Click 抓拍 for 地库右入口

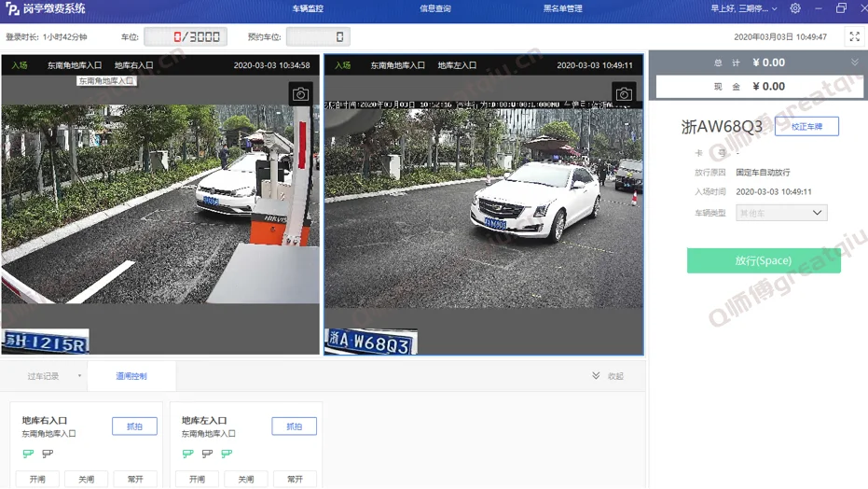point(134,426)
